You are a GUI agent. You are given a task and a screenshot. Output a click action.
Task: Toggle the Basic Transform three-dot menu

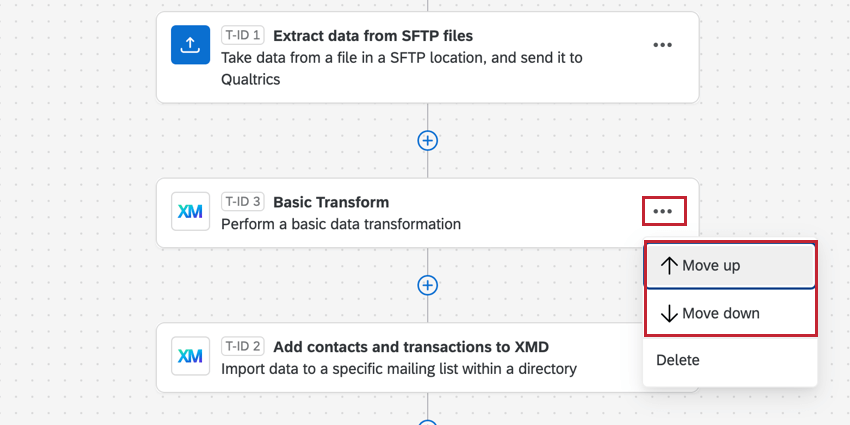coord(662,211)
